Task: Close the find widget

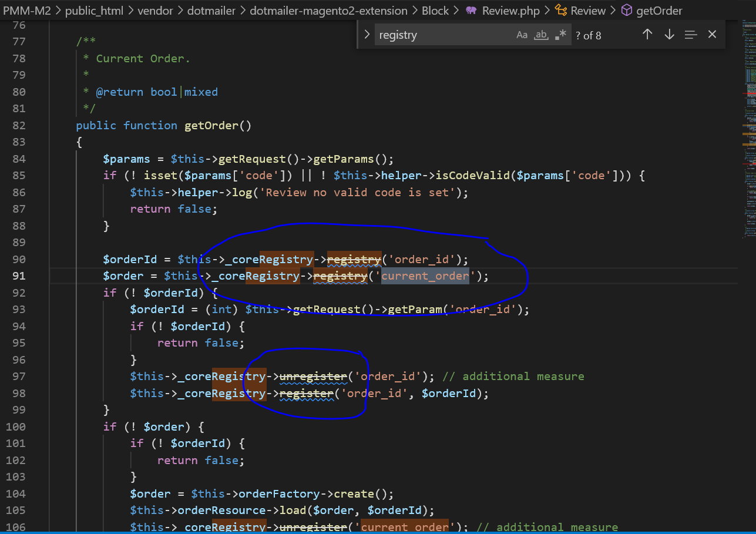Action: pos(713,35)
